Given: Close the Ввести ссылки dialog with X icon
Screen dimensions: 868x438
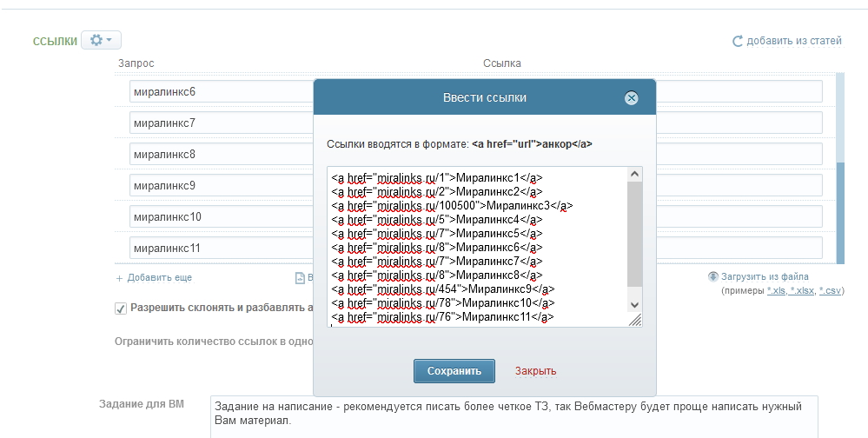Looking at the screenshot, I should pos(631,98).
